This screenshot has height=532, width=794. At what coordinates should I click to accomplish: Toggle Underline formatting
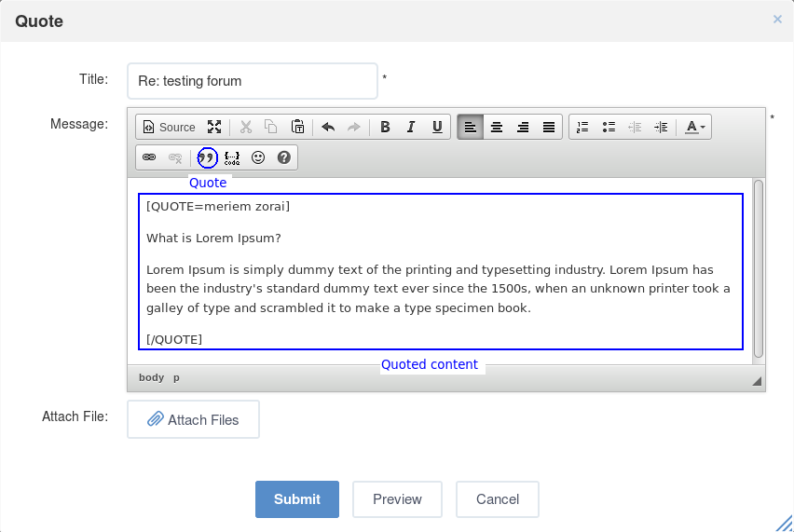(x=437, y=127)
